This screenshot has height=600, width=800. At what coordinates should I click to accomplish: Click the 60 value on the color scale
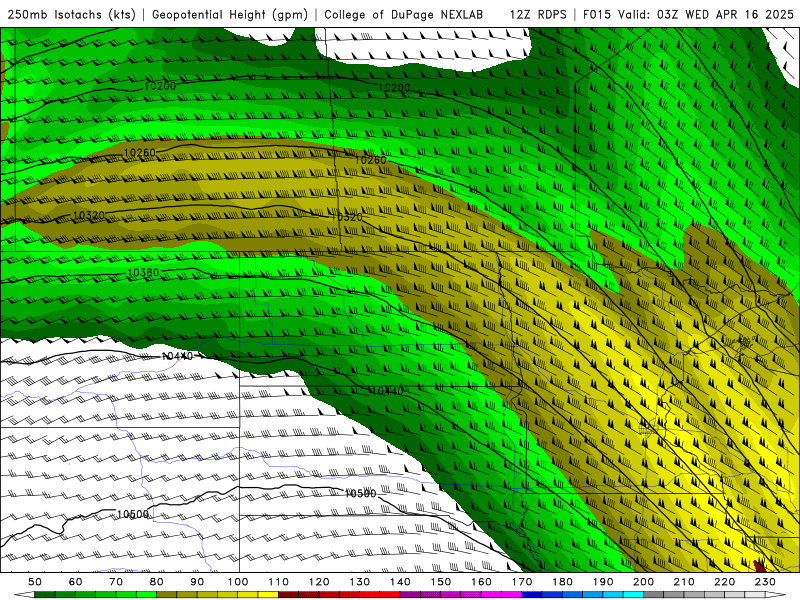[76, 582]
